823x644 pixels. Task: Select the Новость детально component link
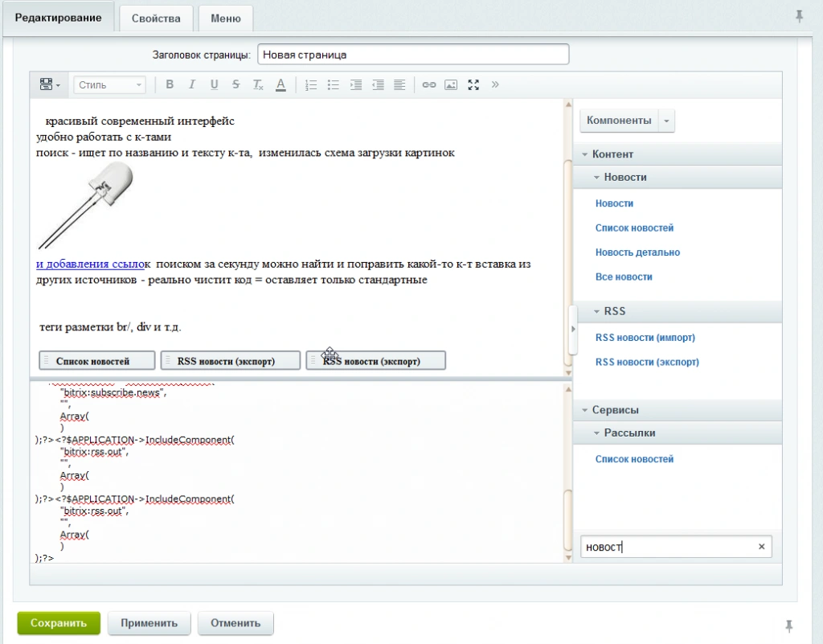click(637, 252)
